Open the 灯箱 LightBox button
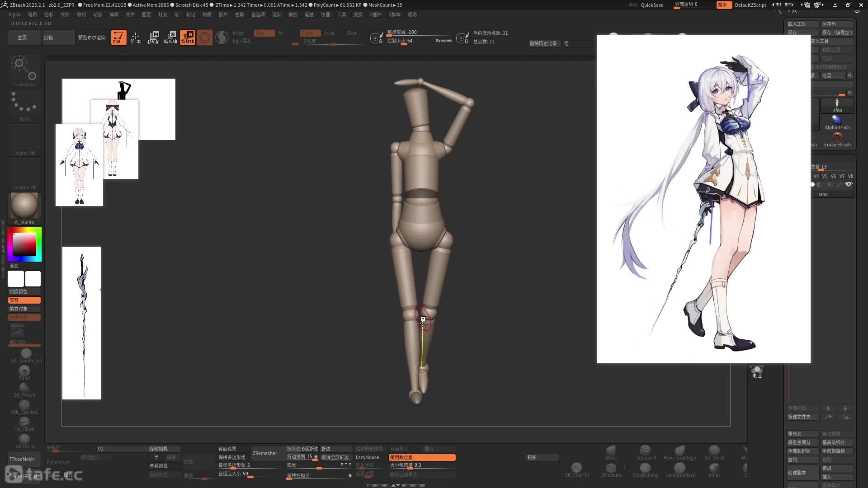The image size is (868, 488). [x=58, y=38]
